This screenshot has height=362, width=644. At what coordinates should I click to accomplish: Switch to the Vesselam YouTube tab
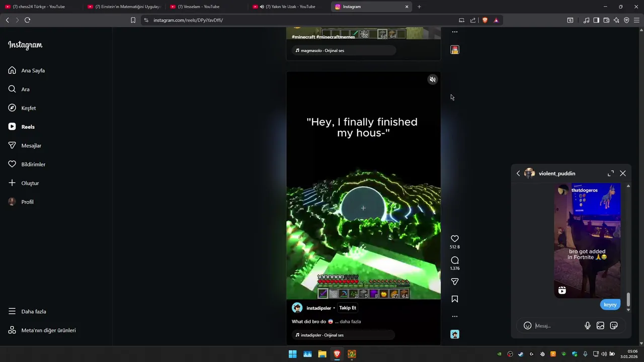(207, 7)
